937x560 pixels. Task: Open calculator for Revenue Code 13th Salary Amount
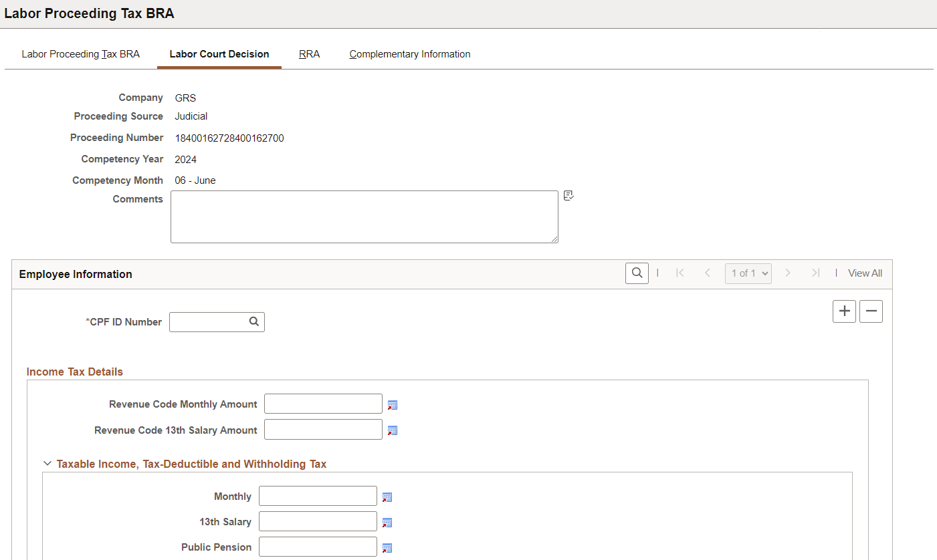click(393, 430)
